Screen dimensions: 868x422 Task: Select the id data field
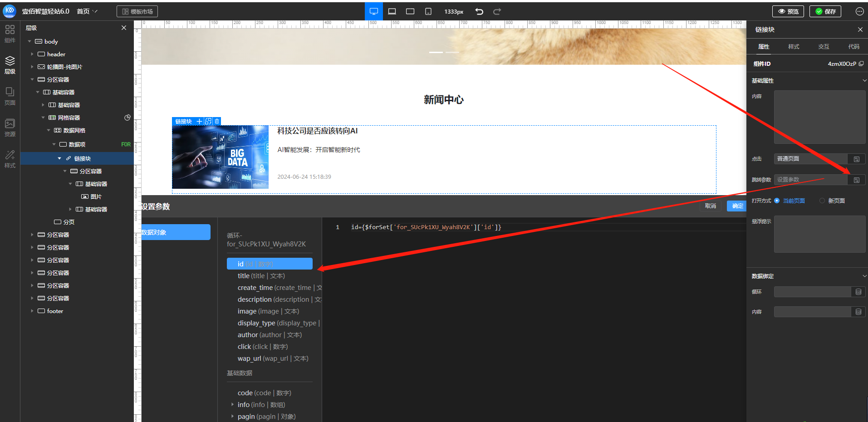(x=270, y=264)
